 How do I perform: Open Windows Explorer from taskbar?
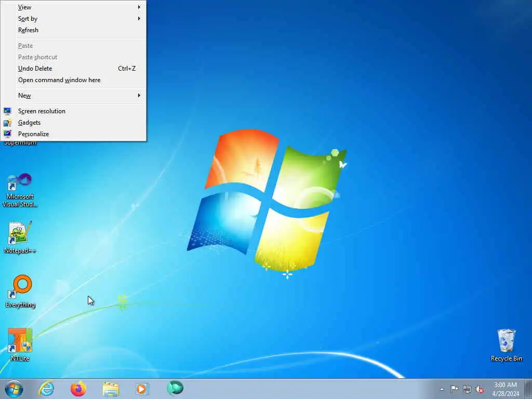111,389
